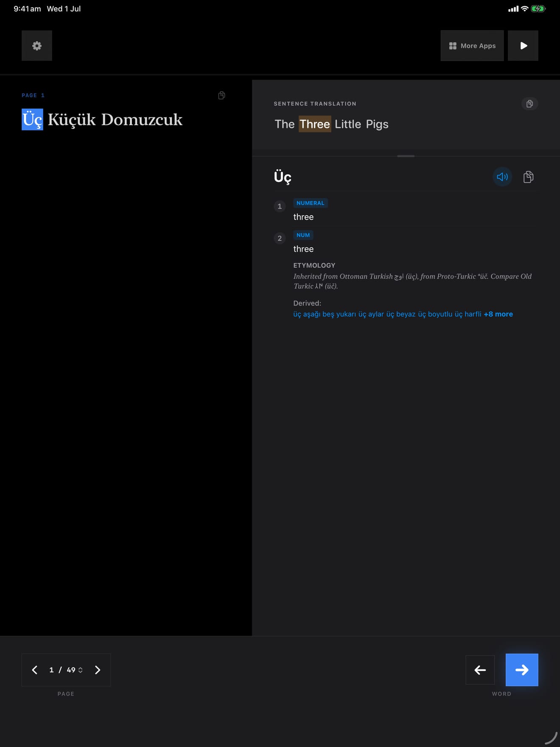
Task: Open the More Apps button
Action: [472, 45]
